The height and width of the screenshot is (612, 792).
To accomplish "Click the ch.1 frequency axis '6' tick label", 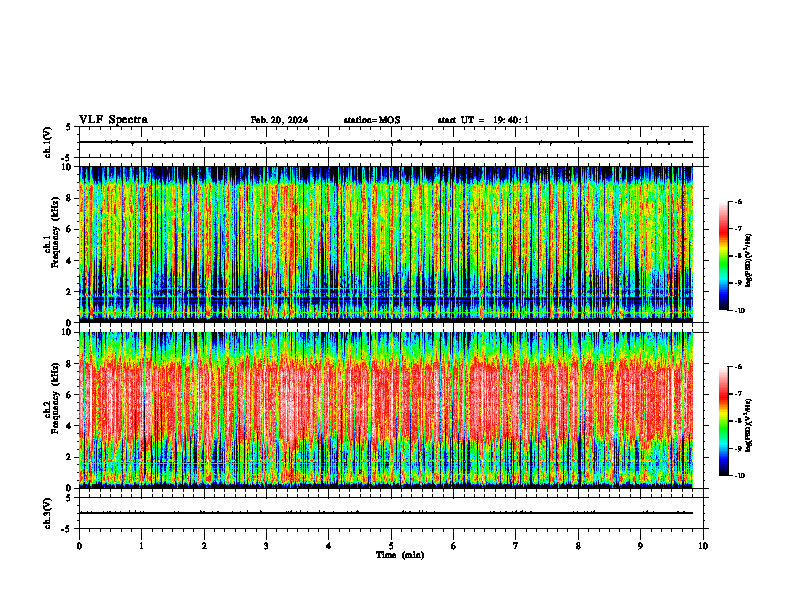I will click(69, 230).
